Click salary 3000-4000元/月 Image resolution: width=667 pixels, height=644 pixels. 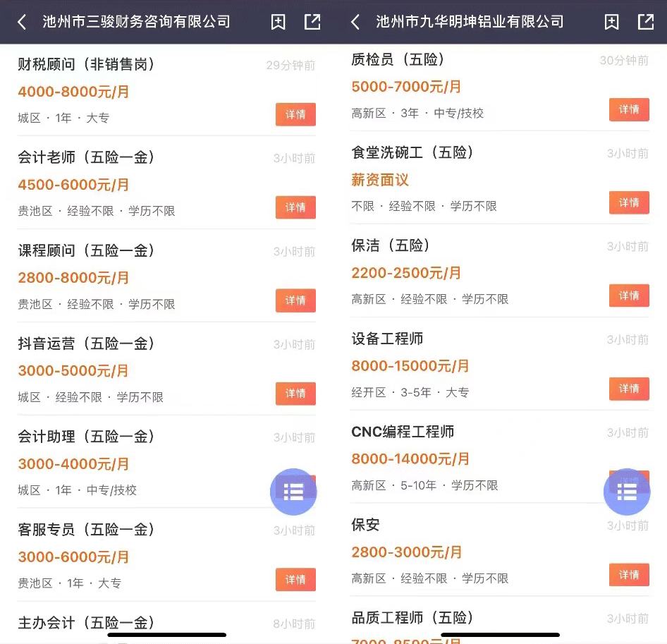point(73,463)
